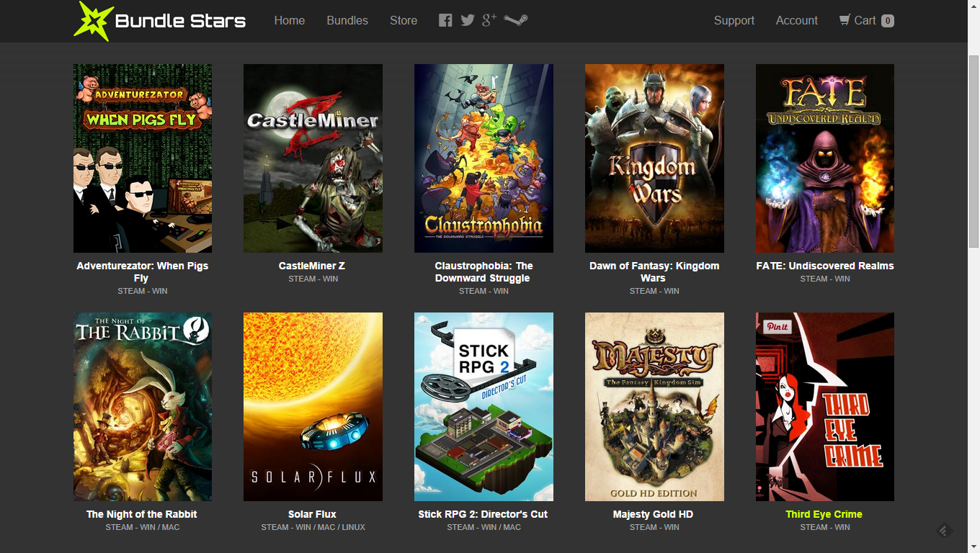980x553 pixels.
Task: Switch to the Bundles section
Action: 347,20
